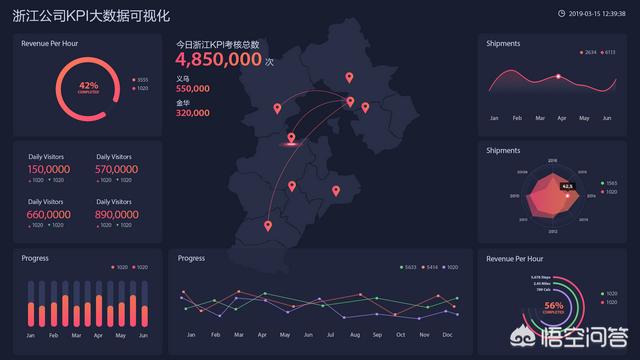Click the Jul label on Progress line chart

(331, 335)
